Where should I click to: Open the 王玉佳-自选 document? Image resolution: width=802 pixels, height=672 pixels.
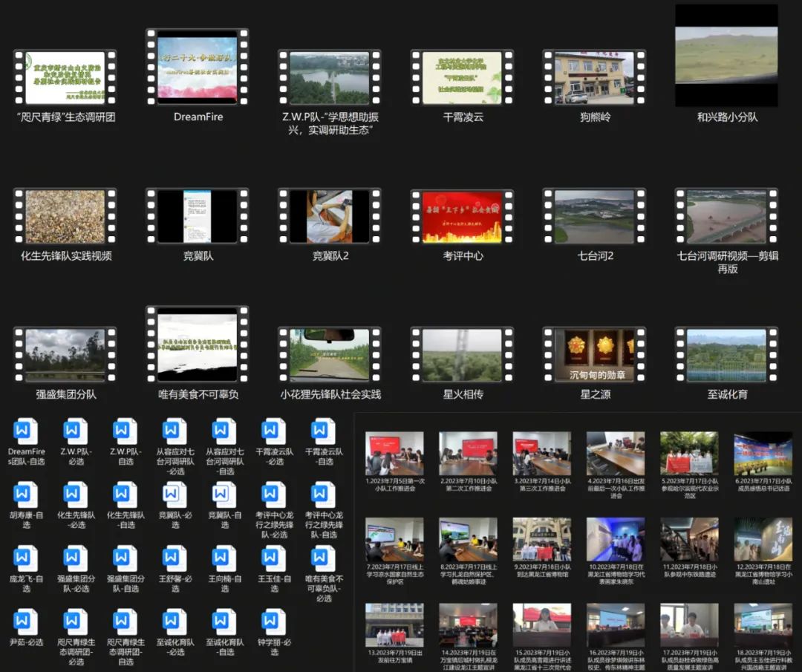point(274,559)
